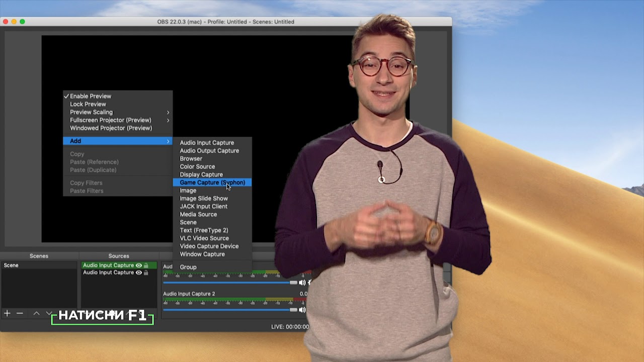
Task: Expand the Preview Scaling submenu
Action: (118, 112)
